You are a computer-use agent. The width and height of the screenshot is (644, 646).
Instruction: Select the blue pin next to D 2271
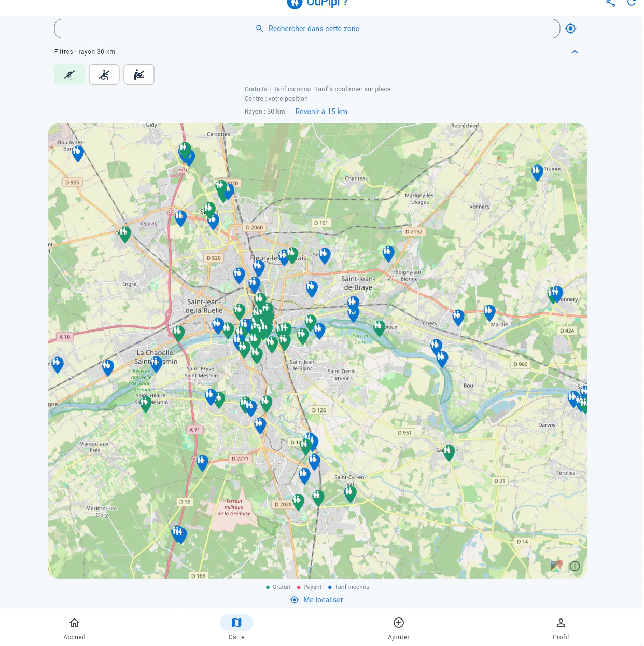coord(202,462)
